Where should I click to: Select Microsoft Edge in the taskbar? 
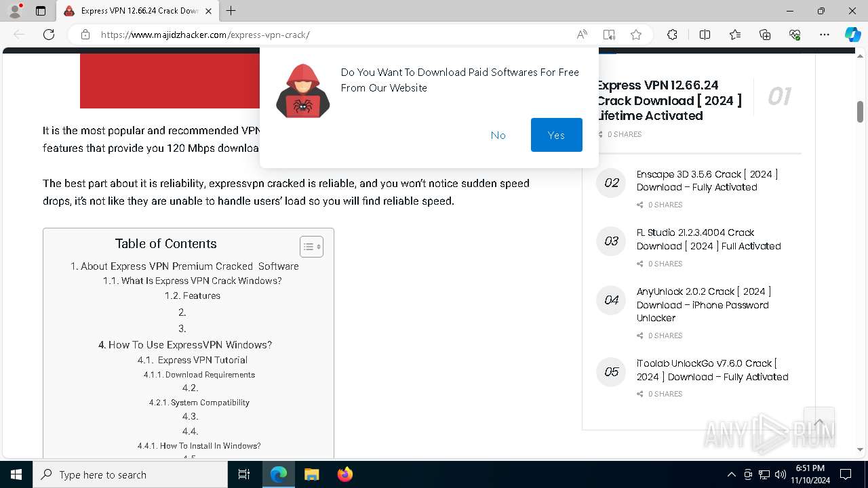tap(279, 474)
